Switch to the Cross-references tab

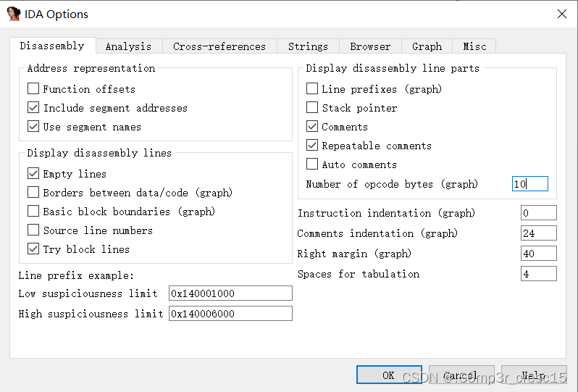coord(219,46)
